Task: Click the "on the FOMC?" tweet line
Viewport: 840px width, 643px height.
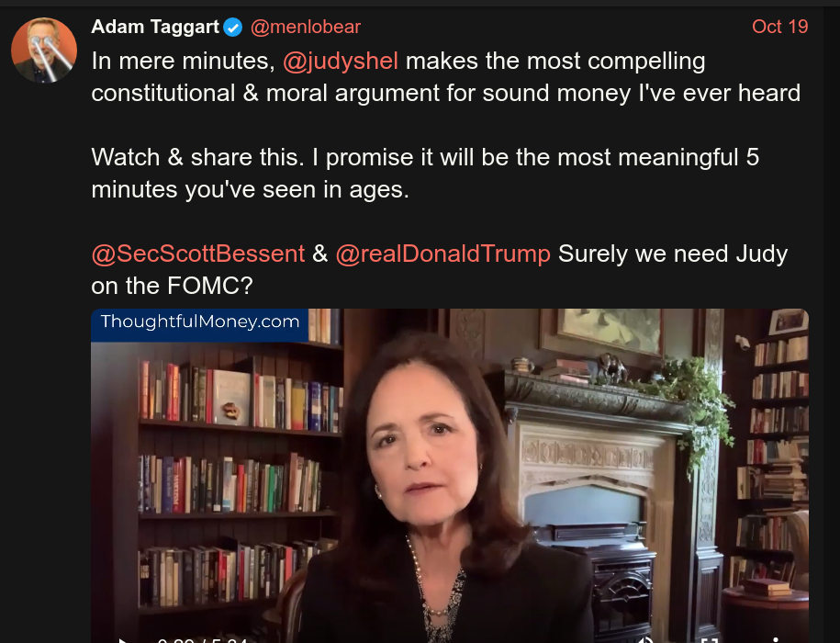Action: coord(172,287)
